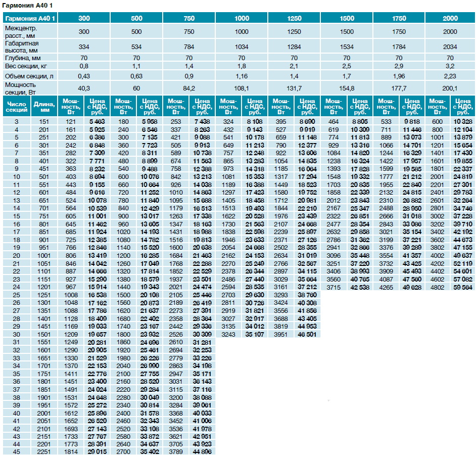Click the price cell "35 107"

pos(255,334)
